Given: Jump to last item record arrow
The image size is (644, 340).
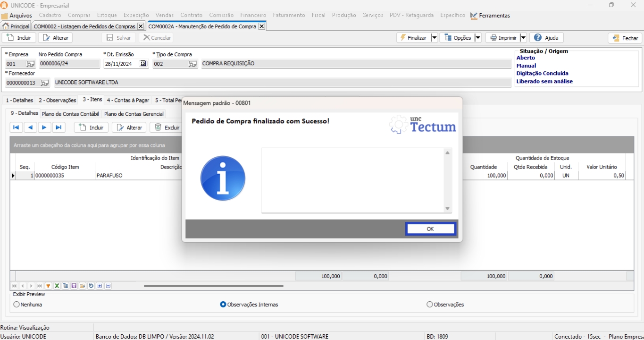Looking at the screenshot, I should (59, 127).
